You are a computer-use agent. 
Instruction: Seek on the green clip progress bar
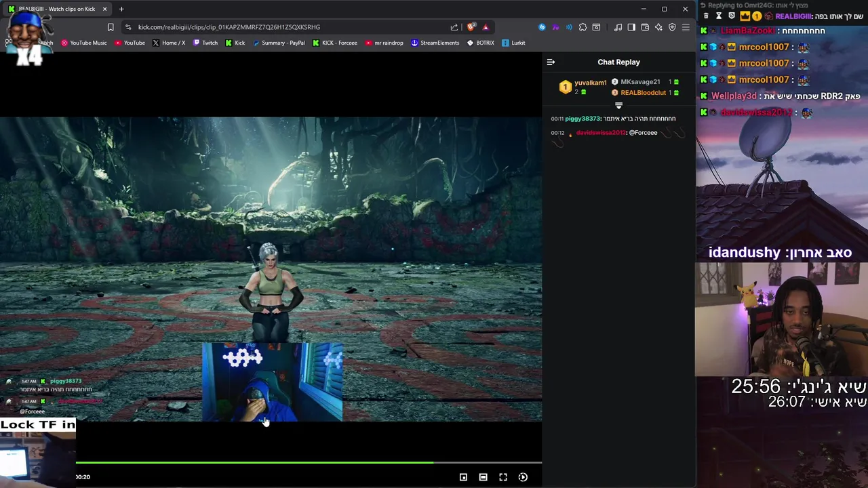309,463
